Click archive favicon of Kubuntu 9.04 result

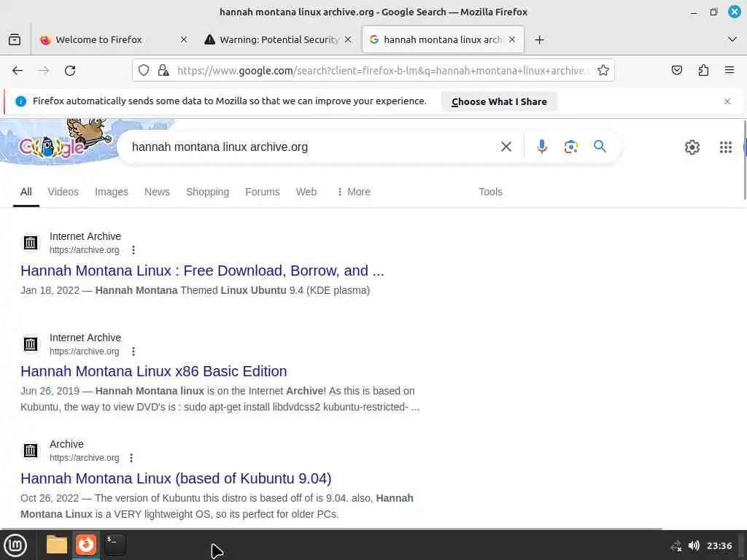pyautogui.click(x=31, y=450)
